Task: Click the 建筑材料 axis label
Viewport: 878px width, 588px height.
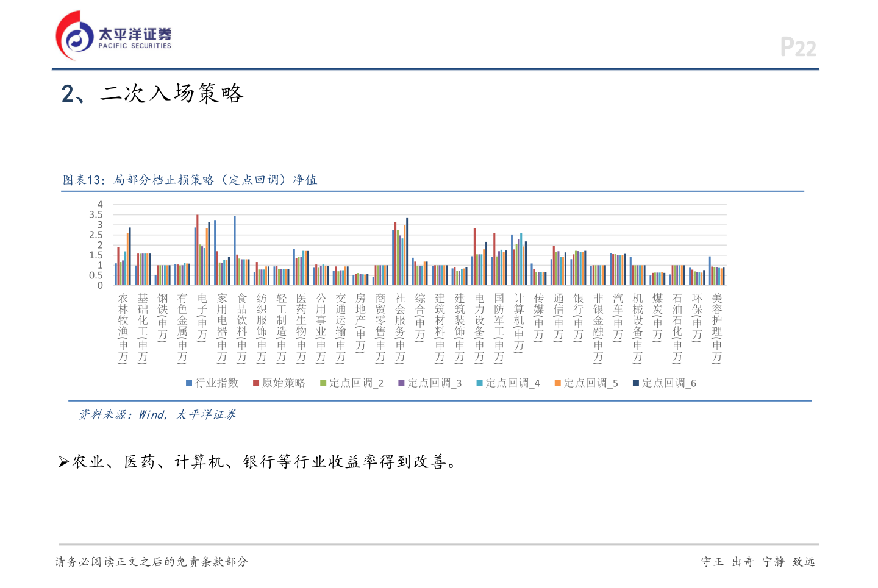Action: coord(440,328)
